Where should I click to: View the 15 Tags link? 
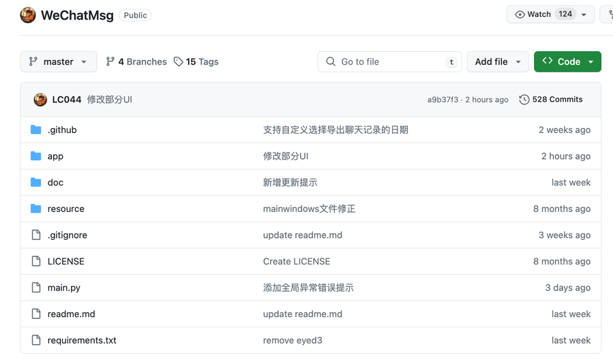[196, 62]
